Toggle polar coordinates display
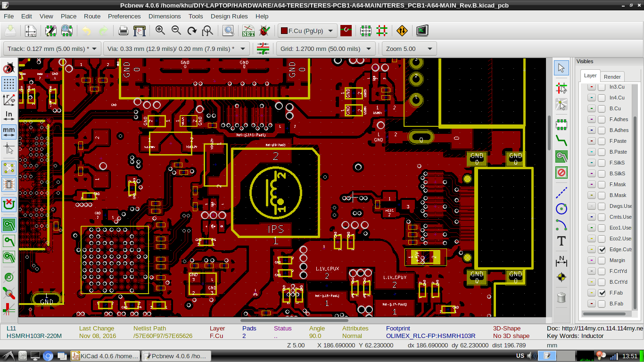644x362 pixels. tap(8, 99)
